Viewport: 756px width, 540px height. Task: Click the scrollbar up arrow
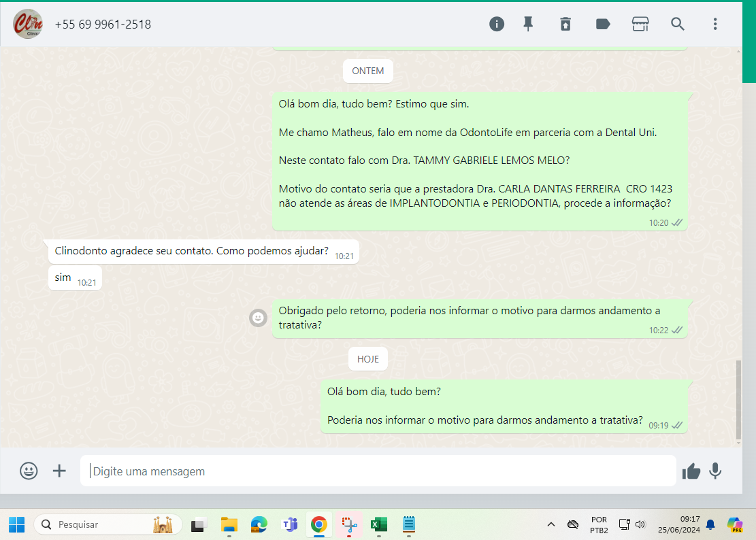click(x=738, y=51)
